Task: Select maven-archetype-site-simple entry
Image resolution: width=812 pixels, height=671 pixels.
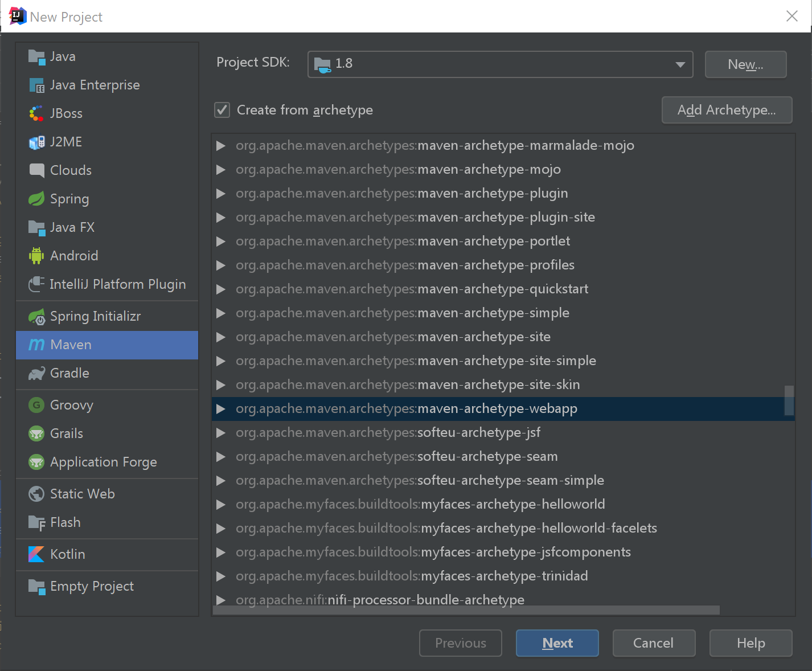Action: pyautogui.click(x=503, y=361)
